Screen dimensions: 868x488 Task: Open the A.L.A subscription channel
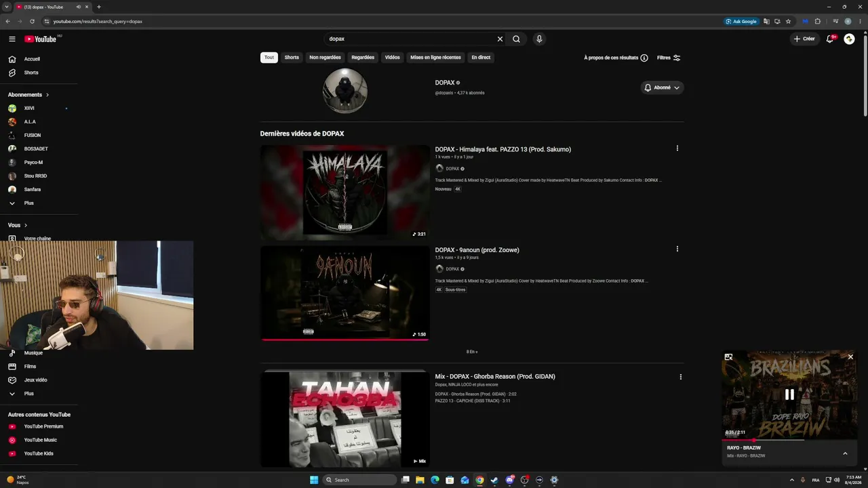(x=30, y=122)
